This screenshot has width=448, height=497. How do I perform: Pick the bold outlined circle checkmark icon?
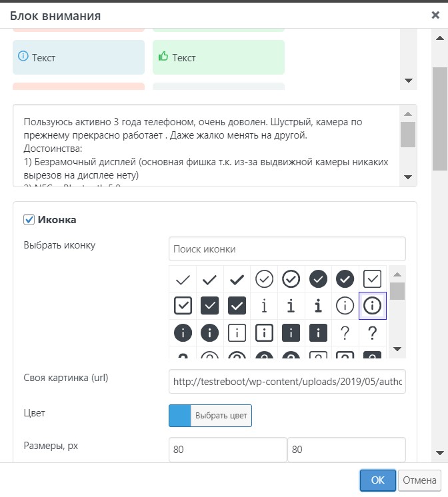(x=291, y=279)
